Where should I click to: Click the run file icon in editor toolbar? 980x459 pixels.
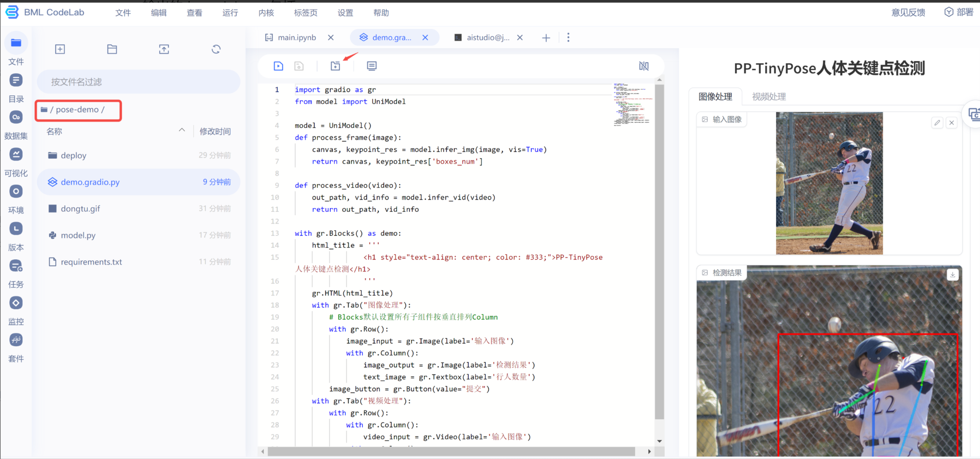click(278, 66)
